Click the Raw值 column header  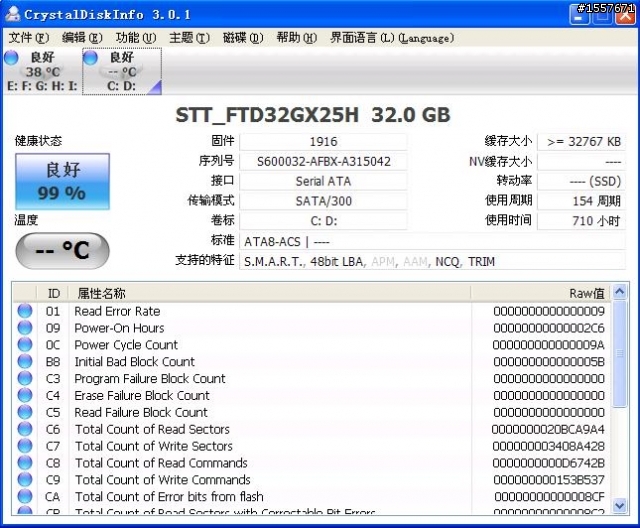pyautogui.click(x=540, y=293)
